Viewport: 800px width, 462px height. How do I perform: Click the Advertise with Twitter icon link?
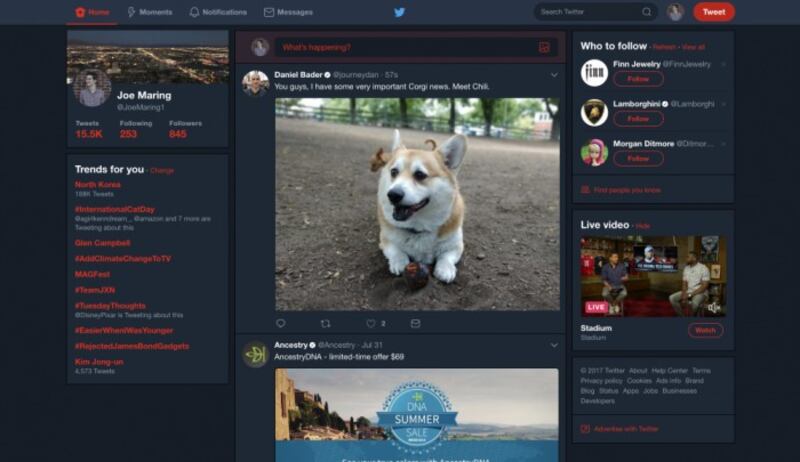click(x=585, y=429)
